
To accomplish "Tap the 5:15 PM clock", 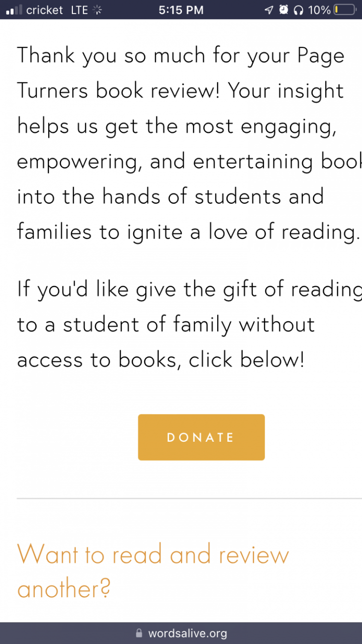I will (x=181, y=10).
